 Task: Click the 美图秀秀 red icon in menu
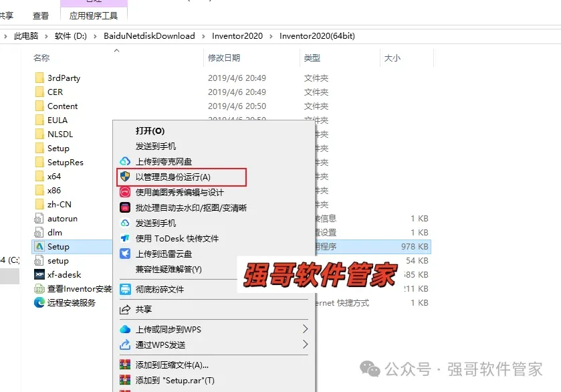[x=125, y=192]
